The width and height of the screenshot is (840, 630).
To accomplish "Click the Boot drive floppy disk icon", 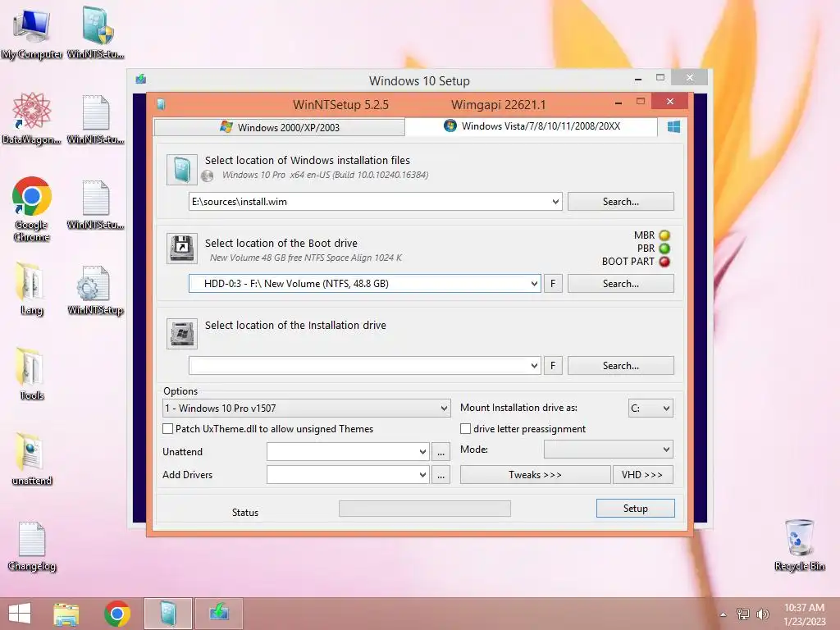I will pos(181,248).
